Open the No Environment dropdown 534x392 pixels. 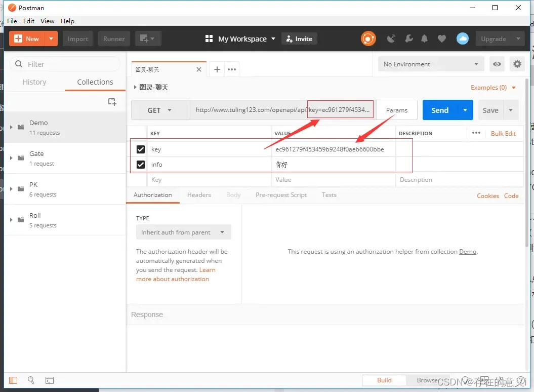coord(431,64)
